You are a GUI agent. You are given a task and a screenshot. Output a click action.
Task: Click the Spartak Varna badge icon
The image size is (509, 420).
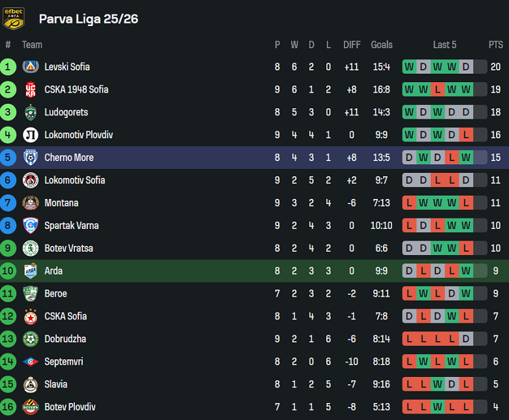(30, 226)
